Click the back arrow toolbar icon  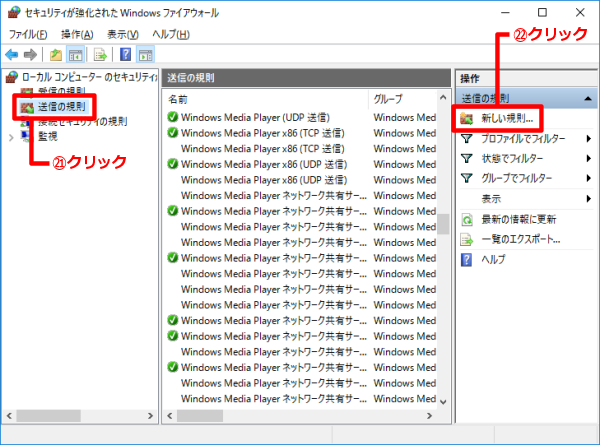tap(12, 54)
